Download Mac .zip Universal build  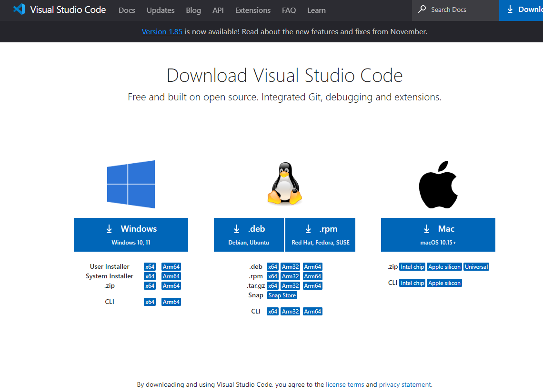pyautogui.click(x=476, y=267)
